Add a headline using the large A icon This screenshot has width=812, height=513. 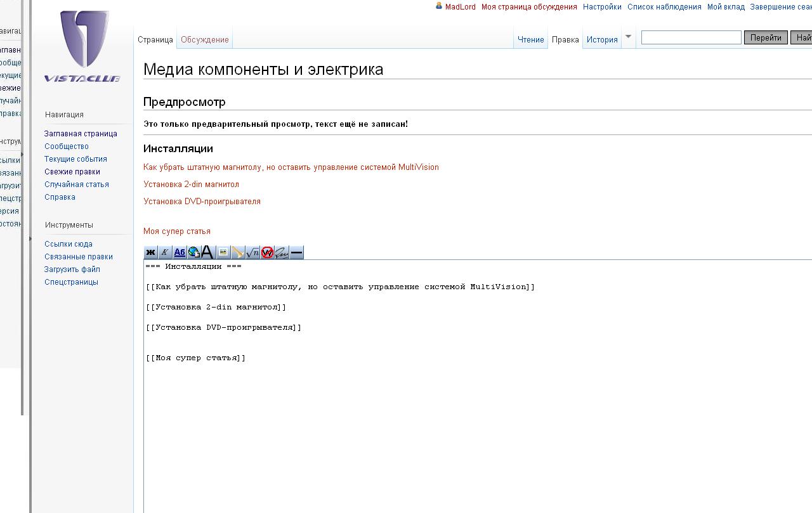pos(207,252)
